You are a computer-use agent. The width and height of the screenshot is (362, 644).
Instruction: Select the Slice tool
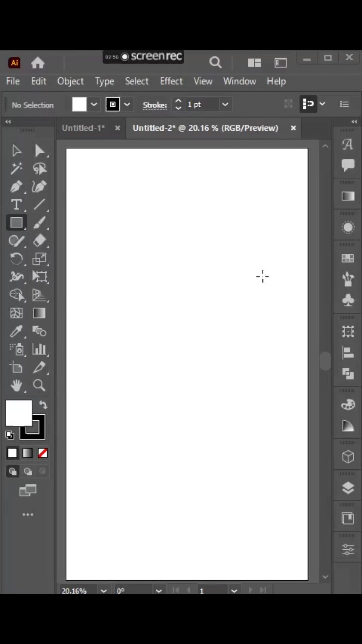[39, 368]
